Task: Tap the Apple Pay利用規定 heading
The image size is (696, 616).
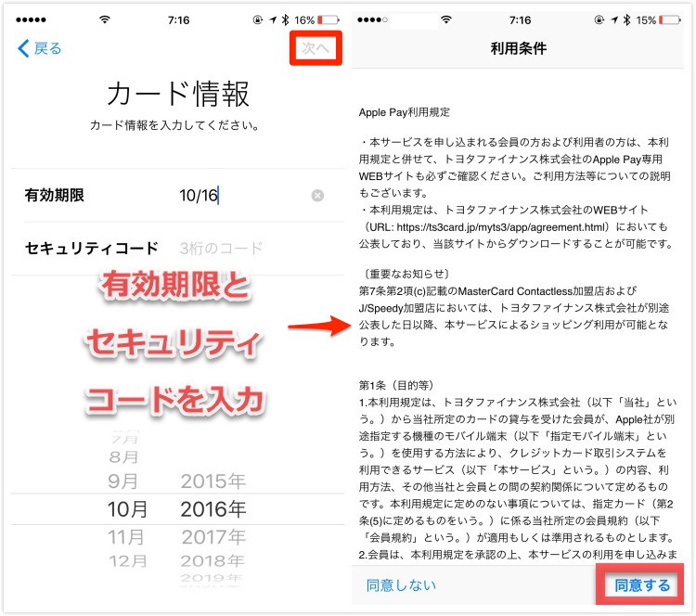Action: point(405,112)
